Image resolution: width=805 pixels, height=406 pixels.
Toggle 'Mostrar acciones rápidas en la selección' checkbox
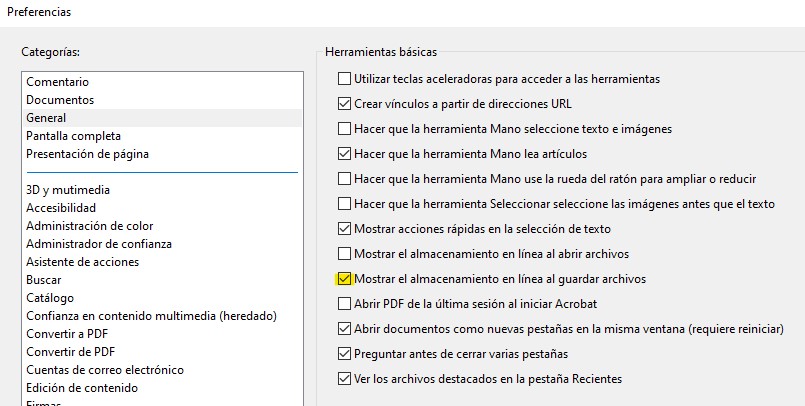coord(345,228)
